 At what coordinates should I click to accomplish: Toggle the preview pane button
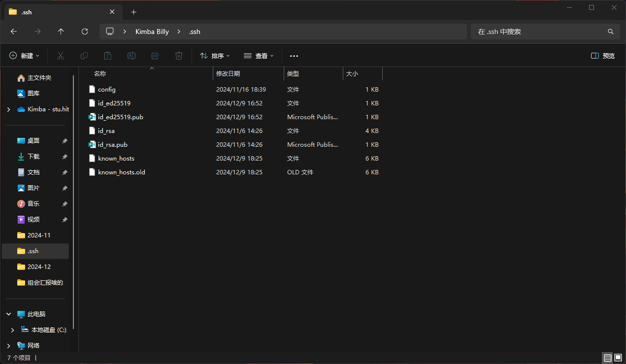pyautogui.click(x=603, y=56)
